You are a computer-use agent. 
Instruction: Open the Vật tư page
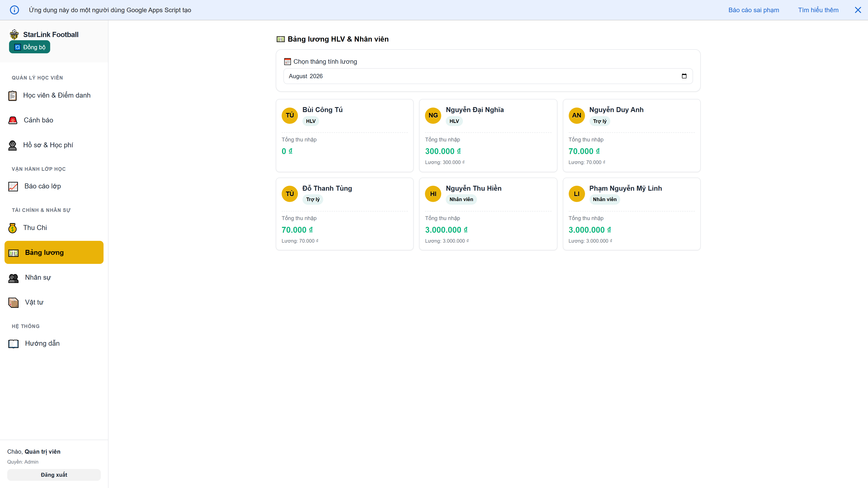pyautogui.click(x=54, y=302)
